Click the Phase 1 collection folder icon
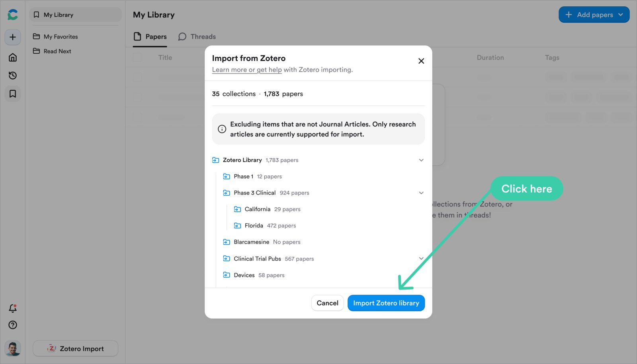The height and width of the screenshot is (364, 637). [227, 176]
